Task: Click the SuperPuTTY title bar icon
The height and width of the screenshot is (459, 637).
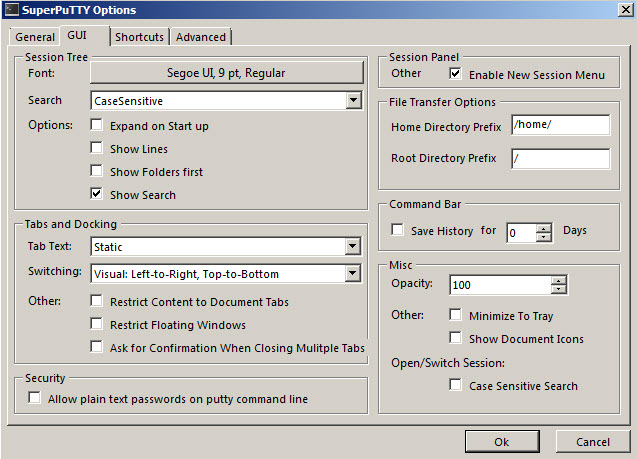Action: pos(13,9)
